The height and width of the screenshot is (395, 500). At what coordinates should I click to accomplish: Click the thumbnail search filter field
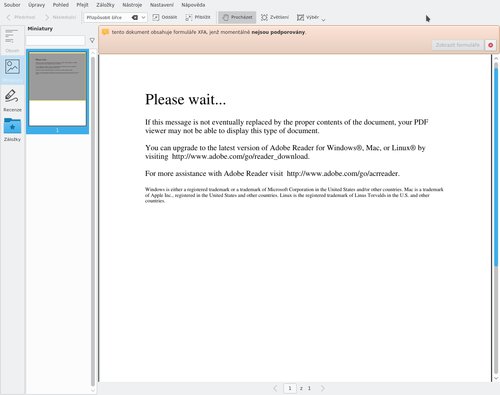click(56, 40)
